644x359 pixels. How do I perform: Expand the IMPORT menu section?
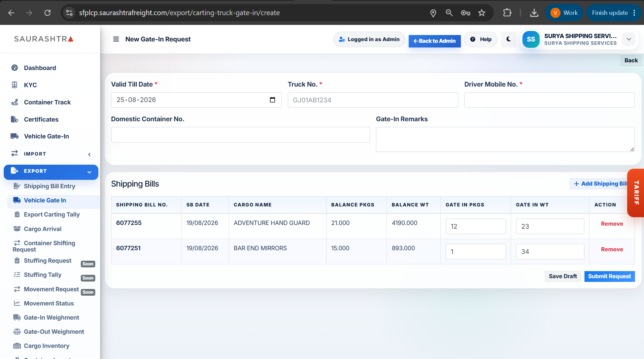(x=50, y=154)
